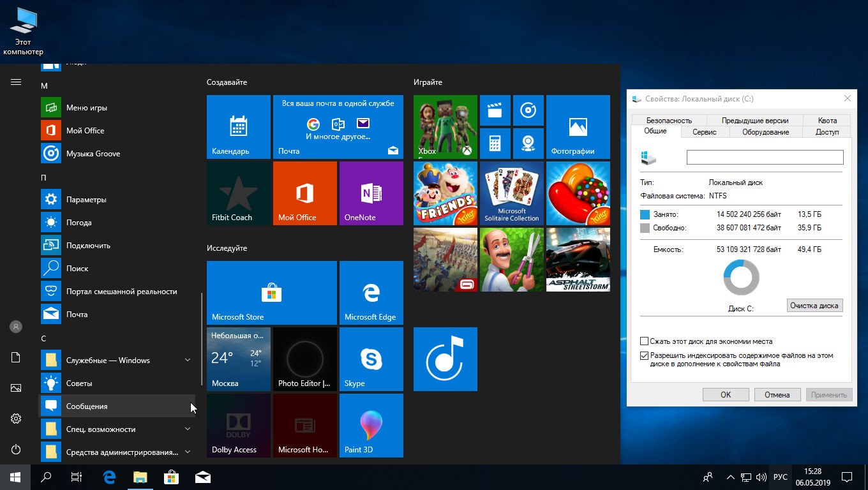
Task: Open Task View on the taskbar
Action: [x=77, y=477]
